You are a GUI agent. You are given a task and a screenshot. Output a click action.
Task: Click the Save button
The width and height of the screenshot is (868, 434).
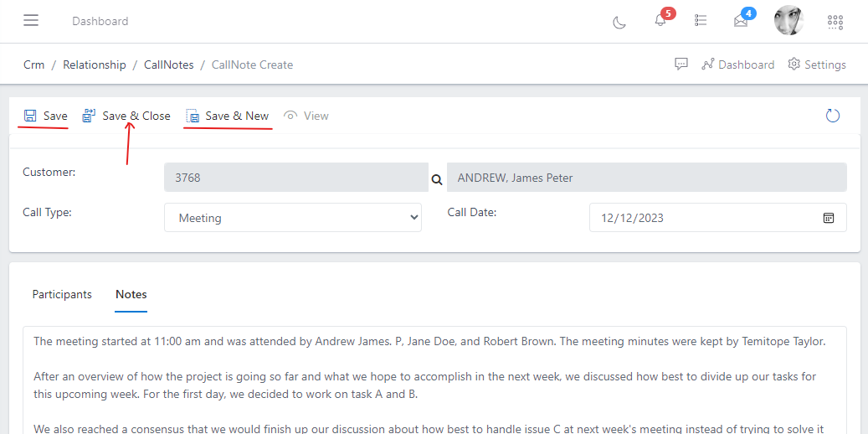click(45, 116)
